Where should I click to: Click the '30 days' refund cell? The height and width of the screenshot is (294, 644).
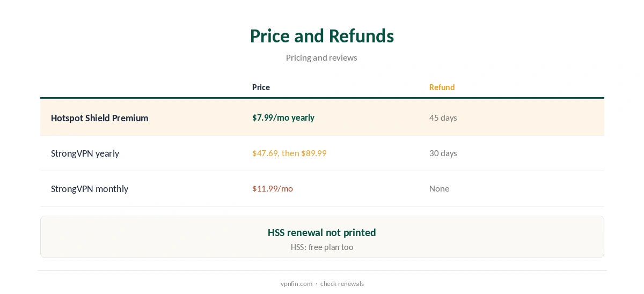pos(443,153)
